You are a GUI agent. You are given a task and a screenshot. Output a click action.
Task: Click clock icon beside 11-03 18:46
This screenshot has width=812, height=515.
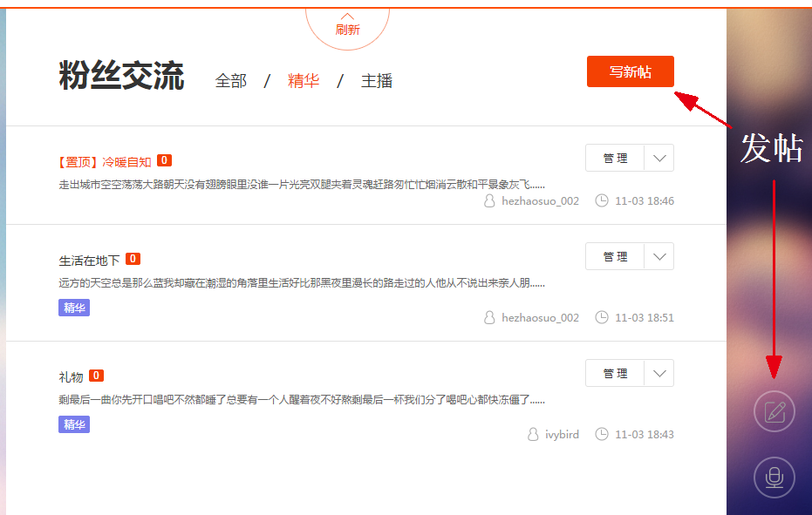coord(601,200)
